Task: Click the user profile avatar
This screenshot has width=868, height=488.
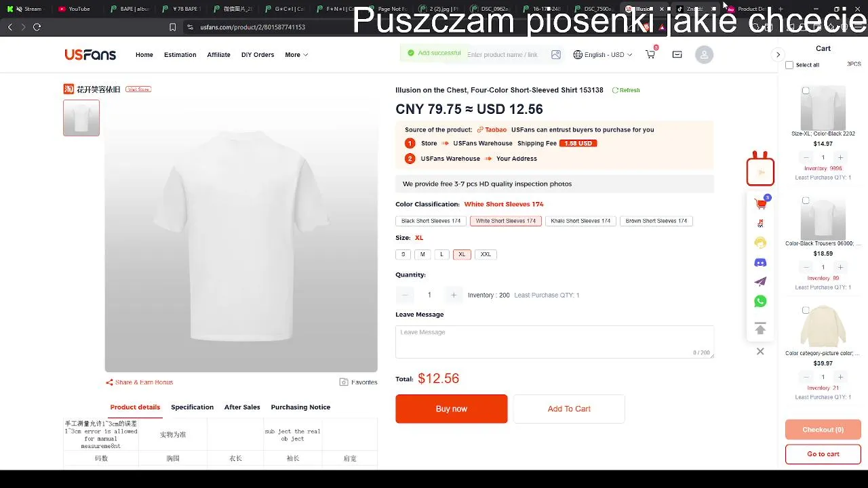Action: pyautogui.click(x=704, y=55)
